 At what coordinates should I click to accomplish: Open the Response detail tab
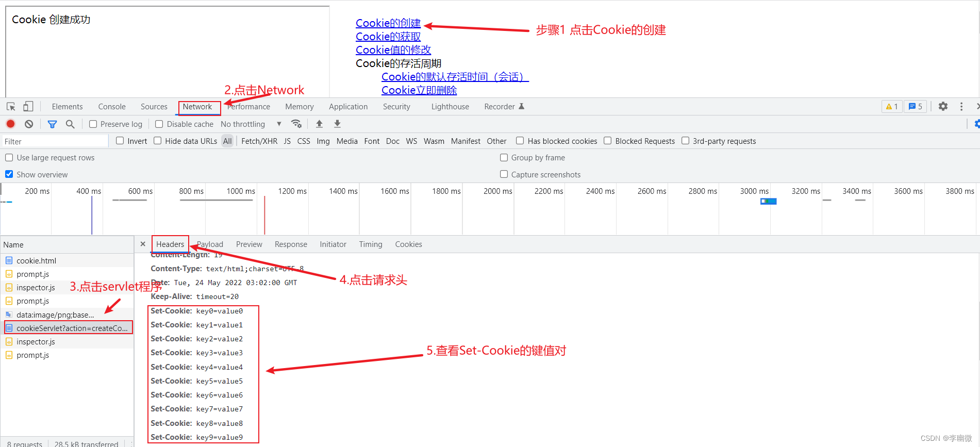[x=291, y=244]
